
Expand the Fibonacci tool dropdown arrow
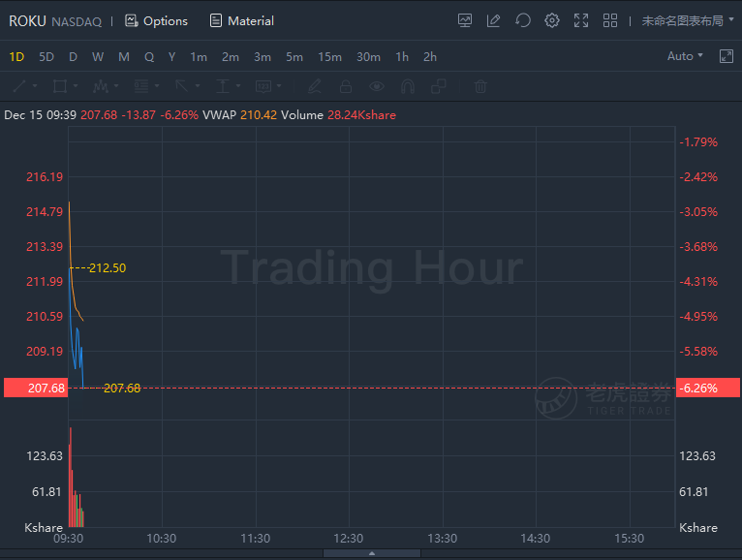(x=157, y=86)
